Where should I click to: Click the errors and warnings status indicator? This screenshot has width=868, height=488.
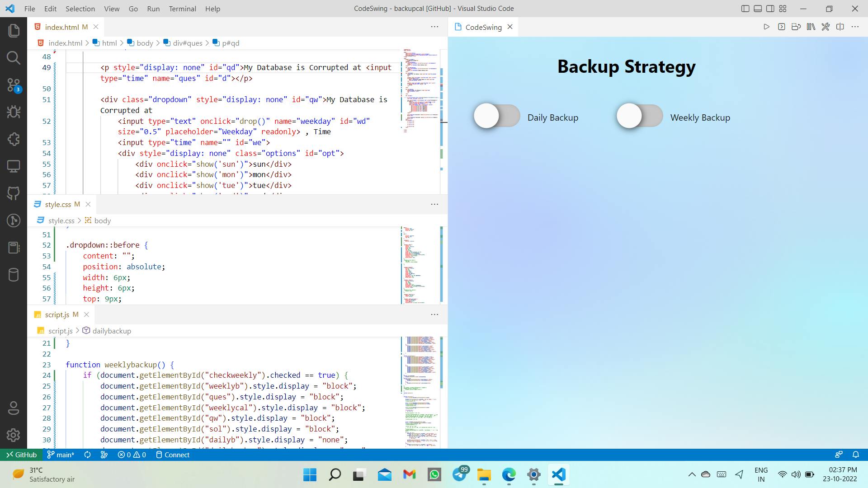(x=132, y=455)
